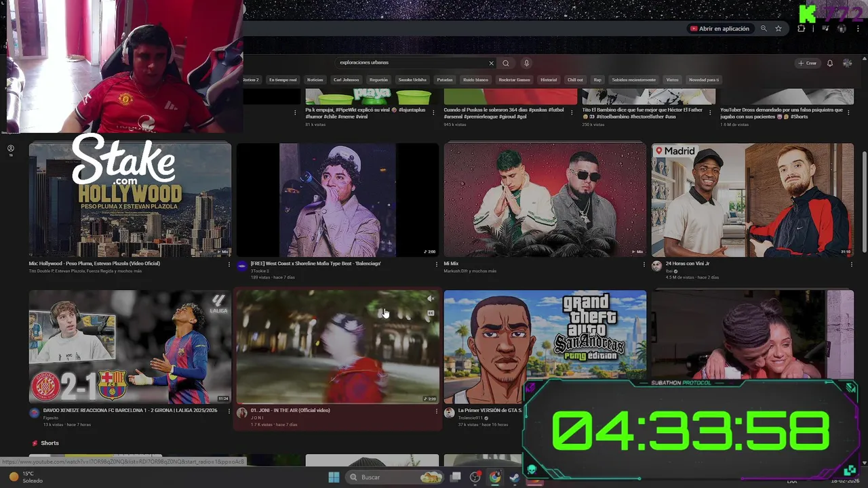Viewport: 868px width, 488px height.
Task: Open options for 'Tito El Bambino' short
Action: point(711,113)
